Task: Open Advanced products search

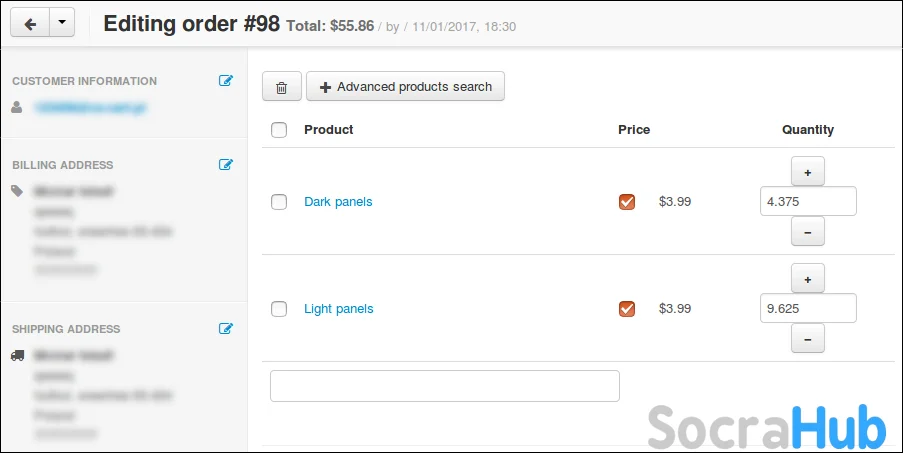Action: 405,87
